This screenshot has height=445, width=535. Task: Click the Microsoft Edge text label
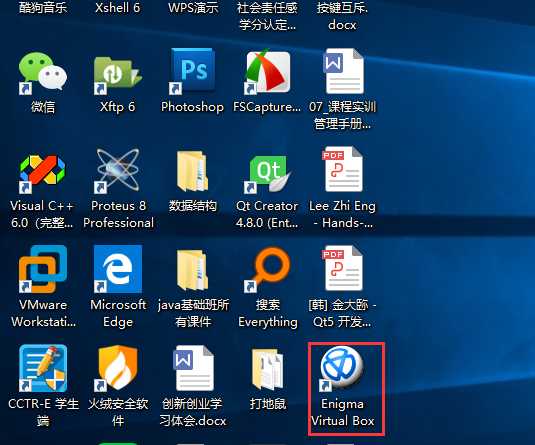[118, 313]
